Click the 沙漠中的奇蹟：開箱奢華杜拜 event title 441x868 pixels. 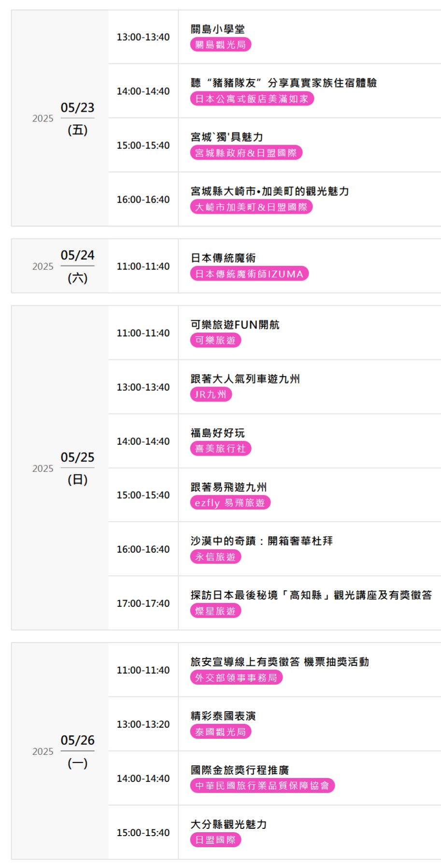[x=261, y=541]
